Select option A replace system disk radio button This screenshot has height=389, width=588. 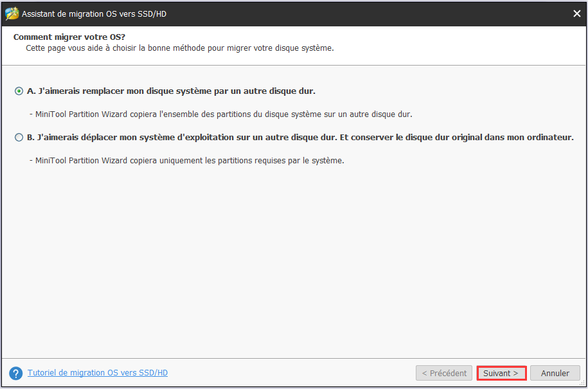pyautogui.click(x=19, y=91)
